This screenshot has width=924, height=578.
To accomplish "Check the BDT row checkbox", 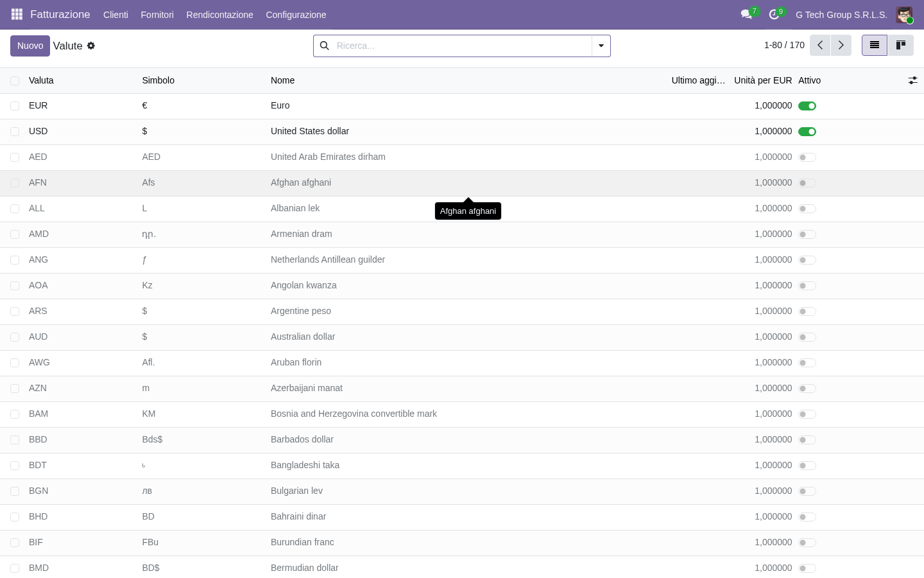I will tap(15, 466).
